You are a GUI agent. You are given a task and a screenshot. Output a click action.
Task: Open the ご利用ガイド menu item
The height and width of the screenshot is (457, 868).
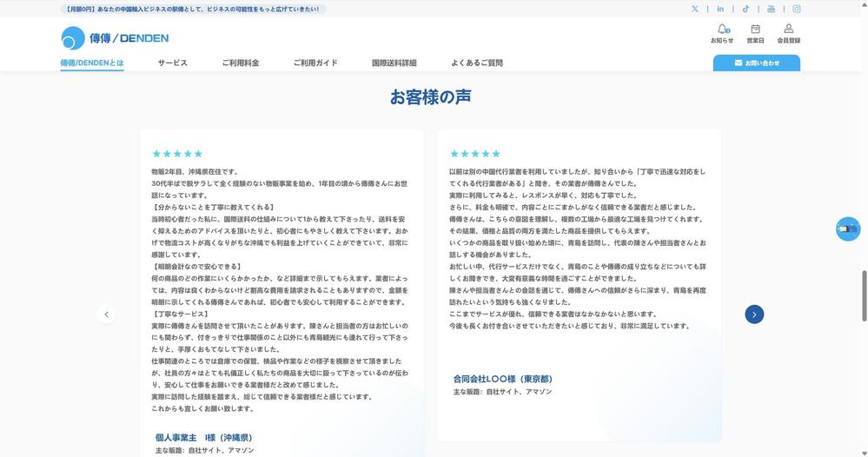tap(315, 63)
